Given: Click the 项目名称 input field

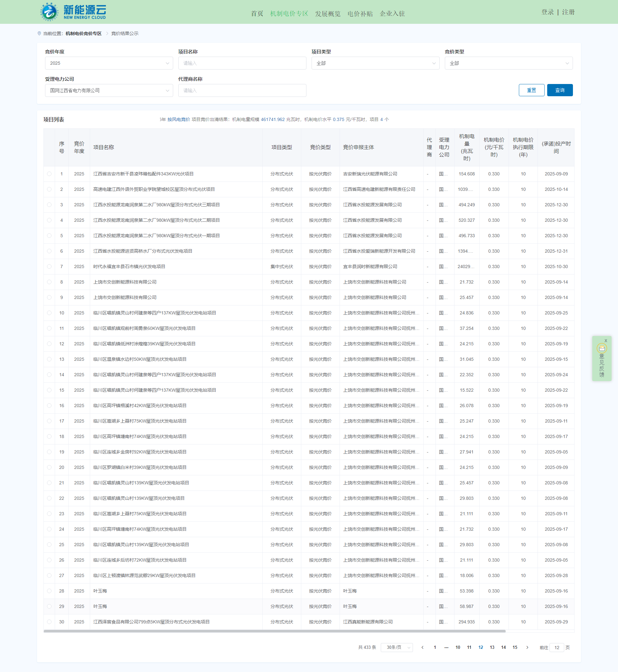Looking at the screenshot, I should [242, 63].
